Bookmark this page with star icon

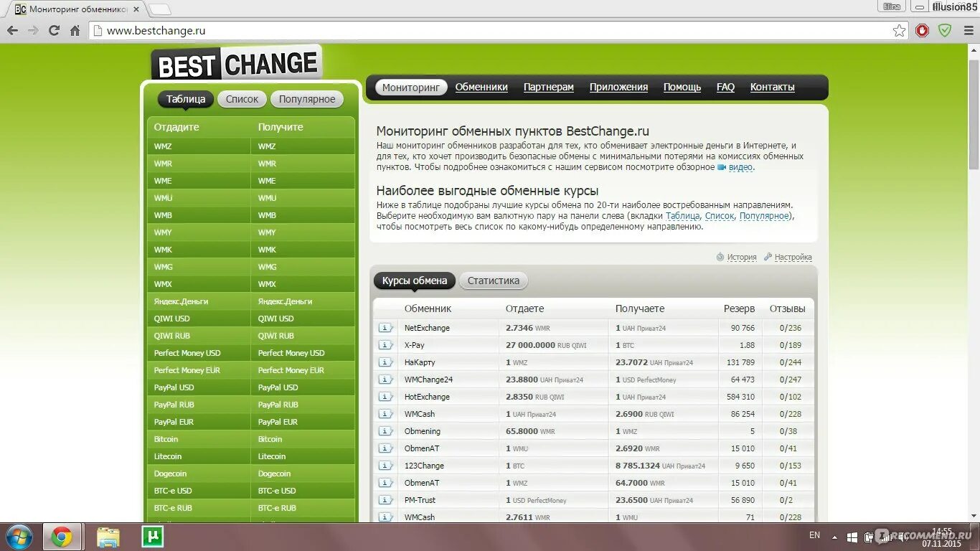899,31
